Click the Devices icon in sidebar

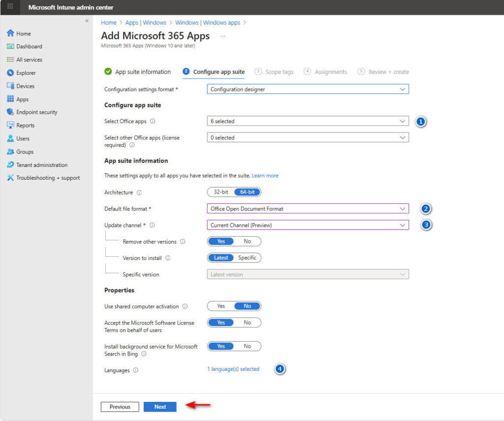(x=10, y=86)
